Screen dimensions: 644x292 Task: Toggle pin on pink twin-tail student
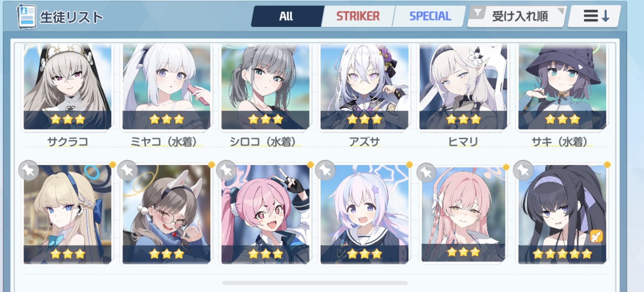pyautogui.click(x=227, y=170)
